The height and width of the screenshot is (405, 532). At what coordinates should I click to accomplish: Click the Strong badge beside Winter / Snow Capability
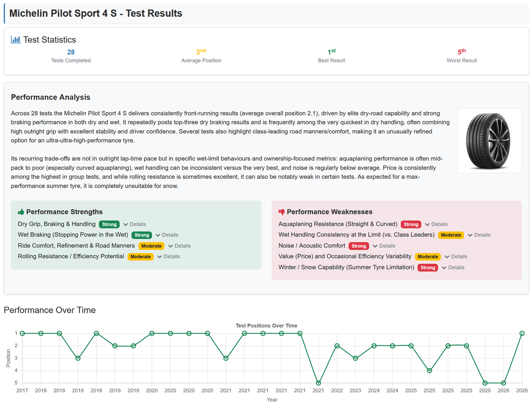[x=428, y=268]
